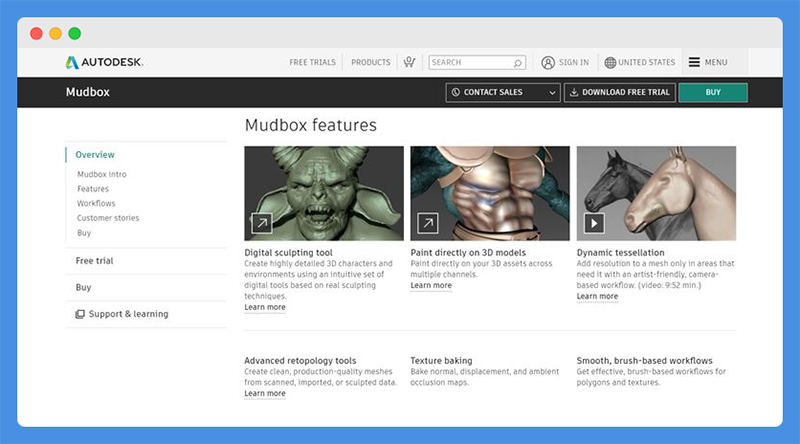Image resolution: width=800 pixels, height=444 pixels.
Task: Click the Autodesk logo
Action: point(105,62)
